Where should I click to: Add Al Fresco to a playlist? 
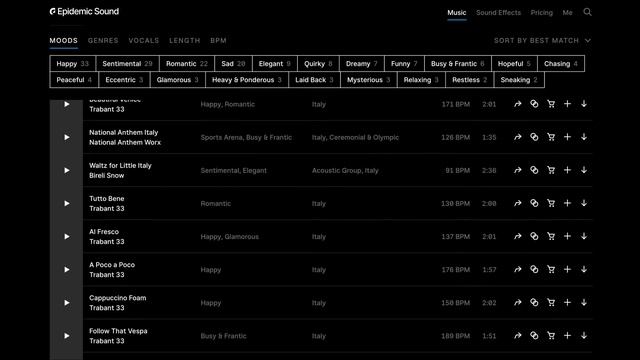pyautogui.click(x=567, y=236)
